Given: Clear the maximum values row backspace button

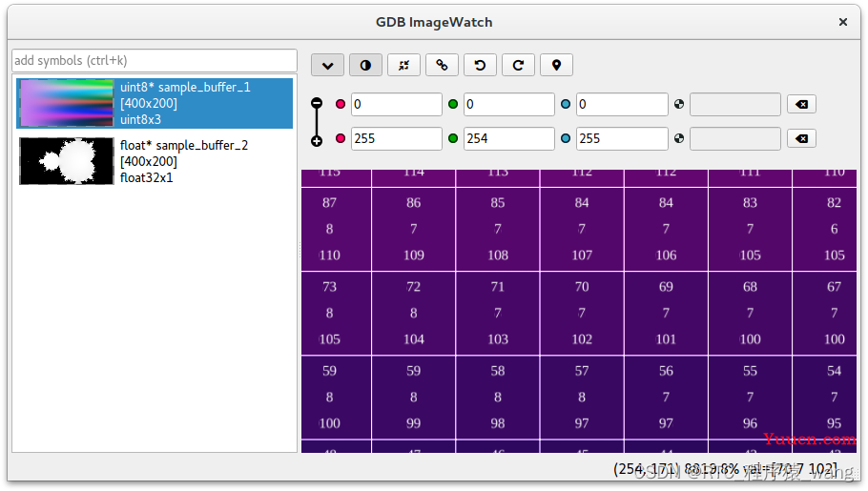Looking at the screenshot, I should pyautogui.click(x=801, y=138).
